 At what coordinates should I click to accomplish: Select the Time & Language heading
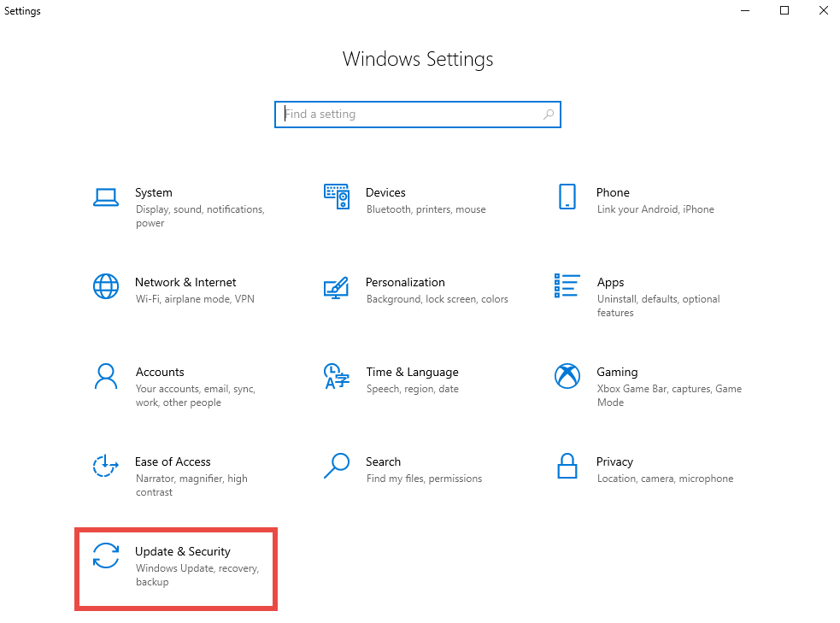tap(413, 373)
